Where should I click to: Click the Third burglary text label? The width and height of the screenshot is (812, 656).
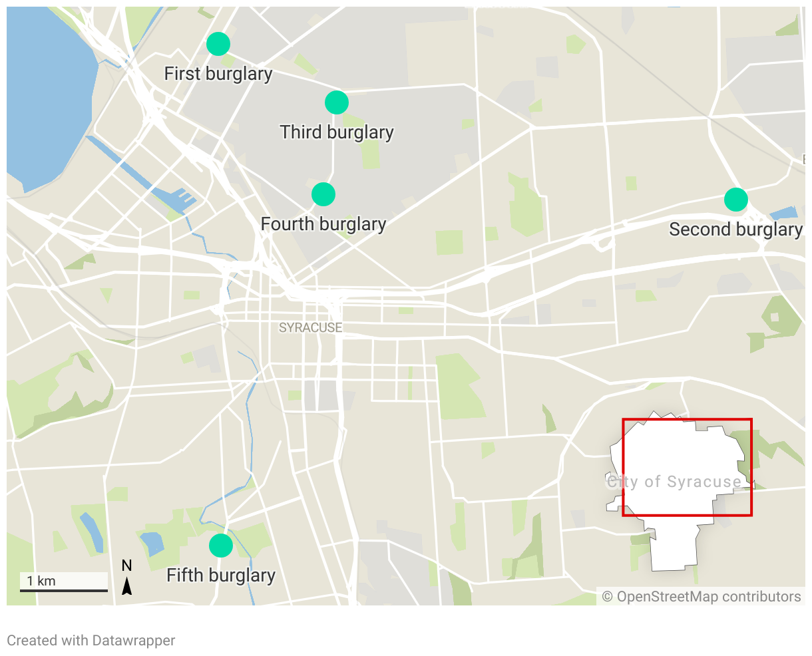[x=337, y=132]
